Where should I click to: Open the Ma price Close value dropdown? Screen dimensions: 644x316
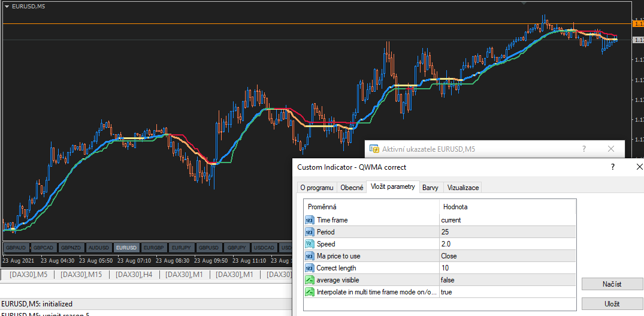coord(507,256)
